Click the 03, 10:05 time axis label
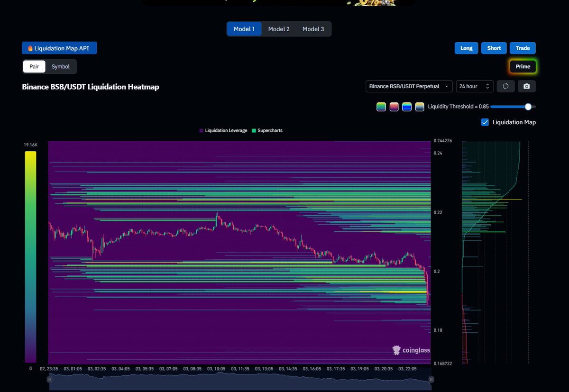569x392 pixels. tap(216, 369)
